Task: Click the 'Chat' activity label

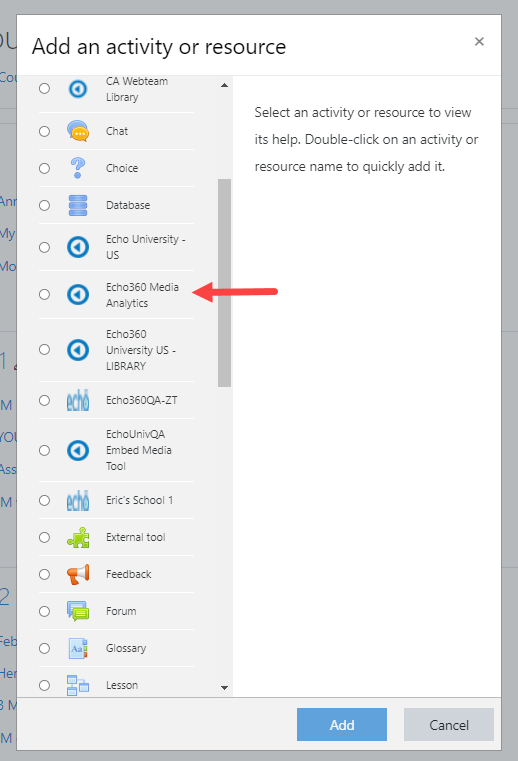Action: [117, 131]
